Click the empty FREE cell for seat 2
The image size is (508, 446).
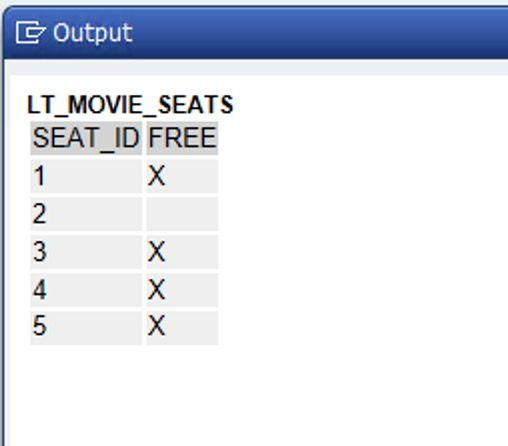[x=182, y=214]
